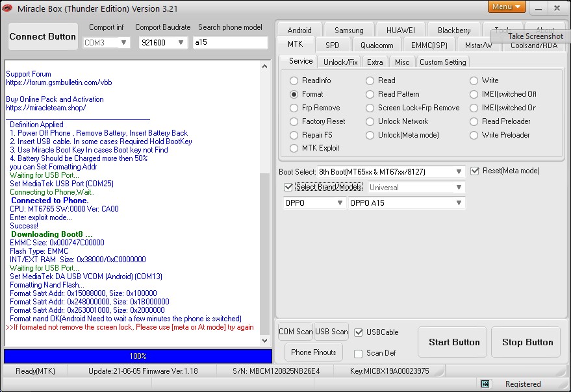Select the EMMC(ISP) tab
Viewport: 571px width, 392px height.
(x=429, y=45)
